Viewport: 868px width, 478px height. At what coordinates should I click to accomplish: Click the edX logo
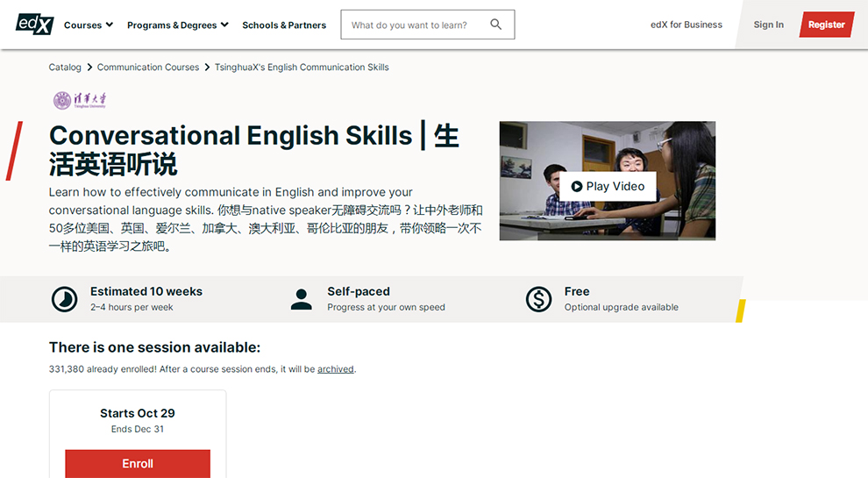pos(34,25)
